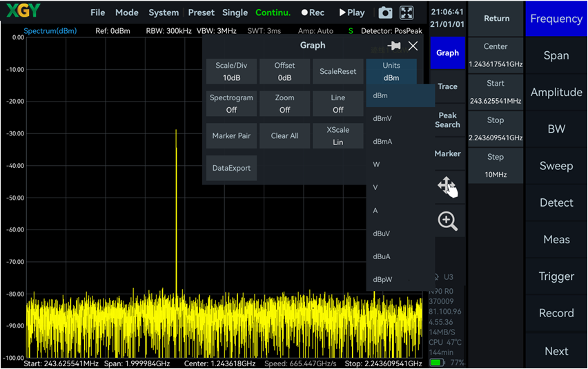Close the Graph panel with X

pyautogui.click(x=413, y=46)
